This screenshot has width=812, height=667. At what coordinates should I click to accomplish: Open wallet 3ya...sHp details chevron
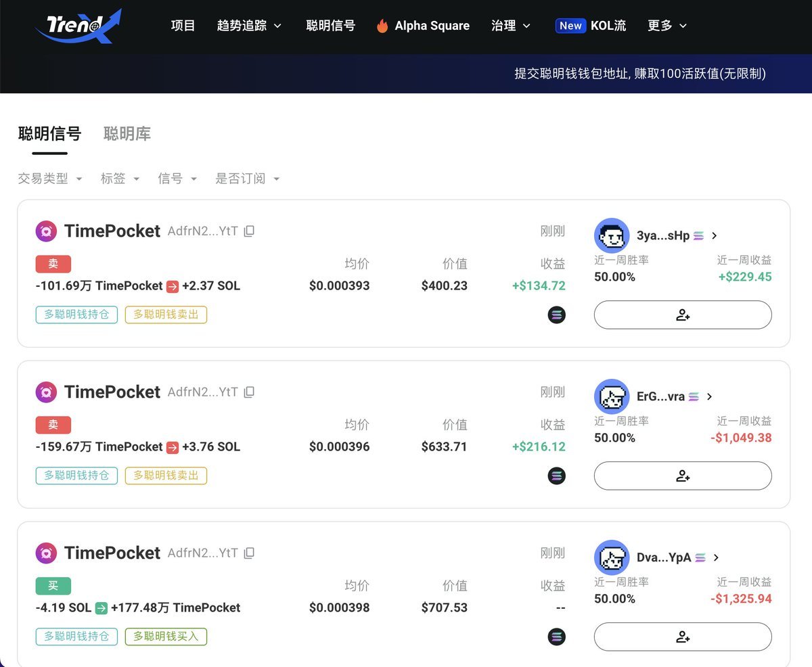coord(715,235)
